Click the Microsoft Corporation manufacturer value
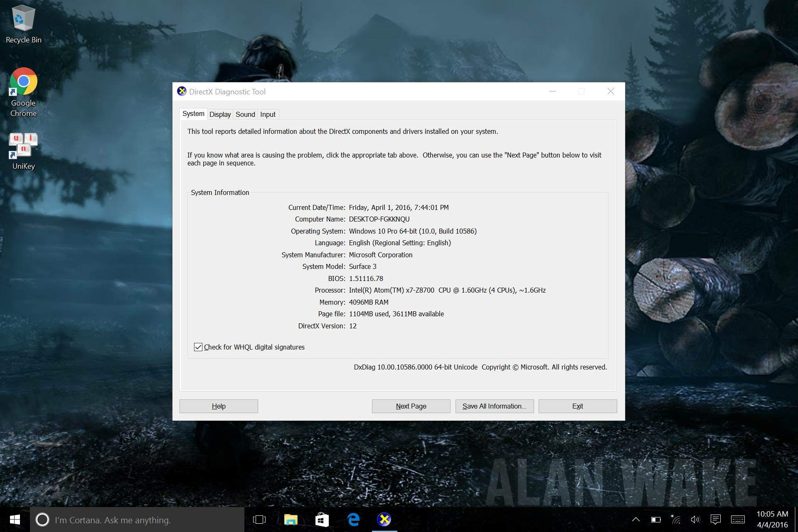 point(381,255)
